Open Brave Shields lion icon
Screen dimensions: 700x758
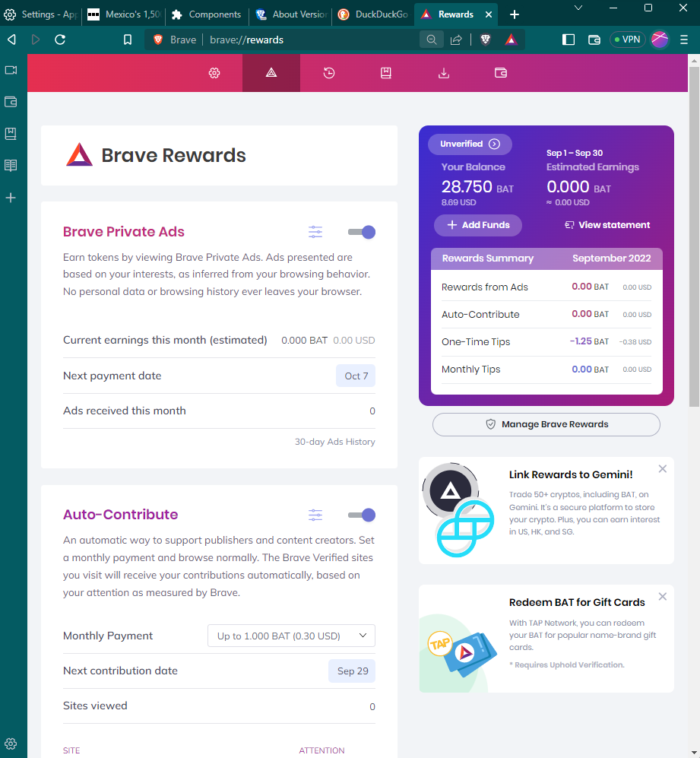coord(486,40)
